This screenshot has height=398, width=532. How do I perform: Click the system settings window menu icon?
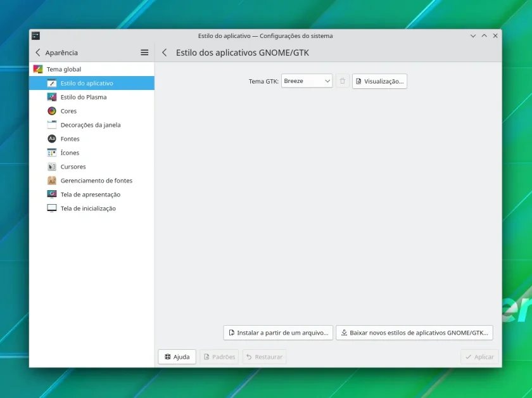click(x=35, y=35)
